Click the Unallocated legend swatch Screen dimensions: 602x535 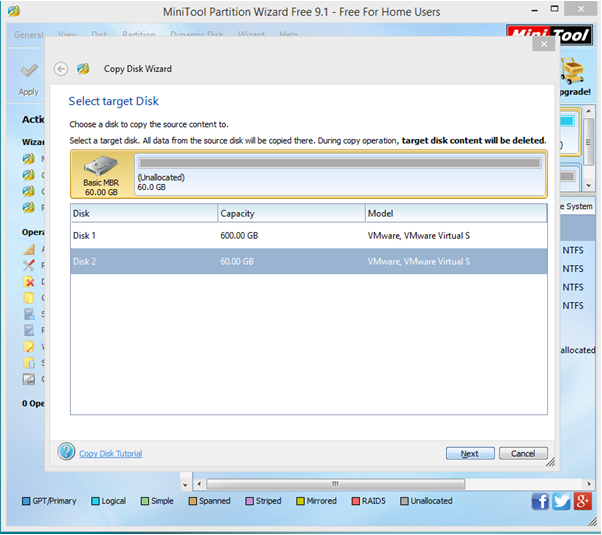pos(404,501)
